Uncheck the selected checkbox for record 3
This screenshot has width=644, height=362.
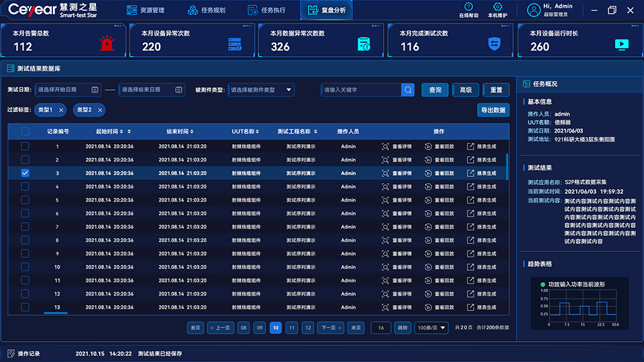pyautogui.click(x=25, y=173)
